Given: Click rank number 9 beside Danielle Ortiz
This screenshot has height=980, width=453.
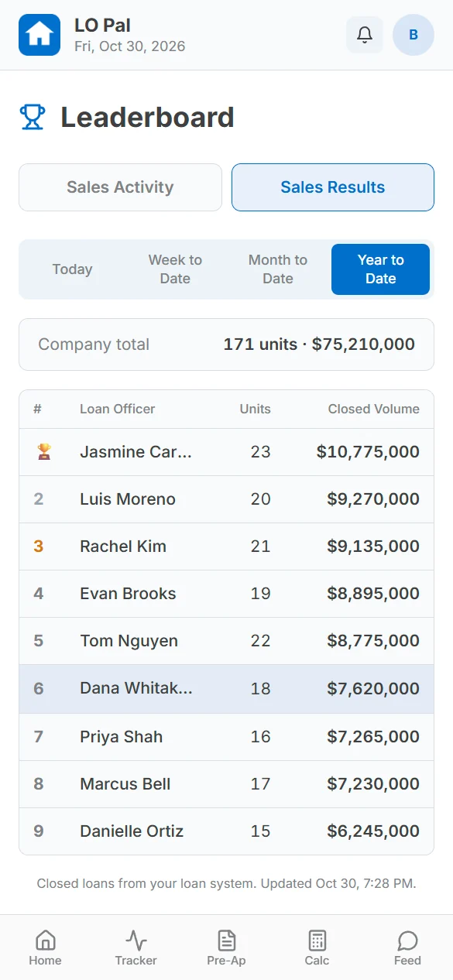Looking at the screenshot, I should coord(39,831).
